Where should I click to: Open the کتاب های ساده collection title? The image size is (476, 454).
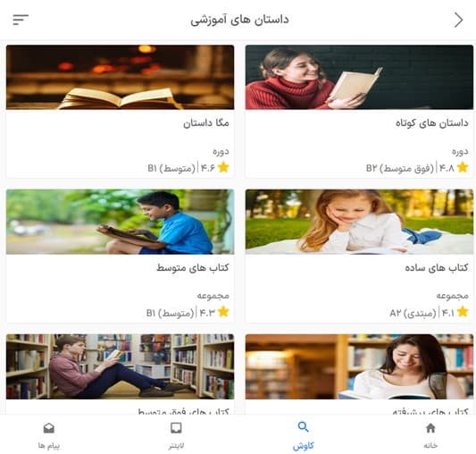(437, 268)
